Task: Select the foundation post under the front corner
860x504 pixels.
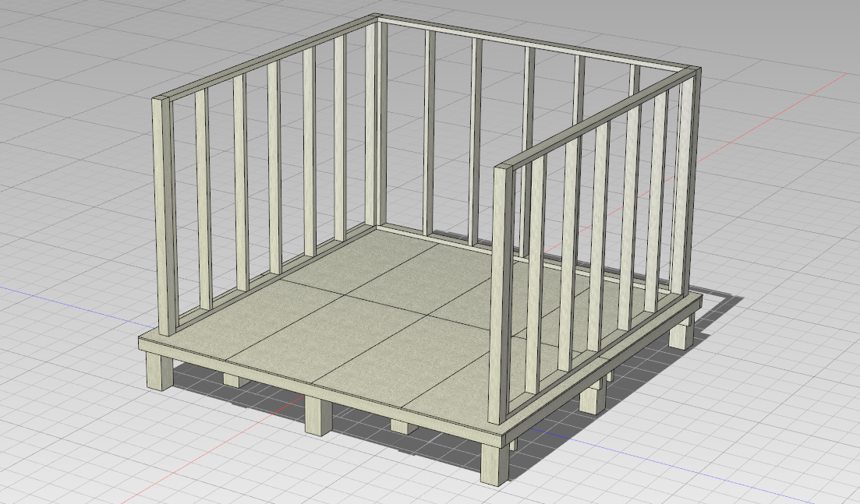Action: 495,464
